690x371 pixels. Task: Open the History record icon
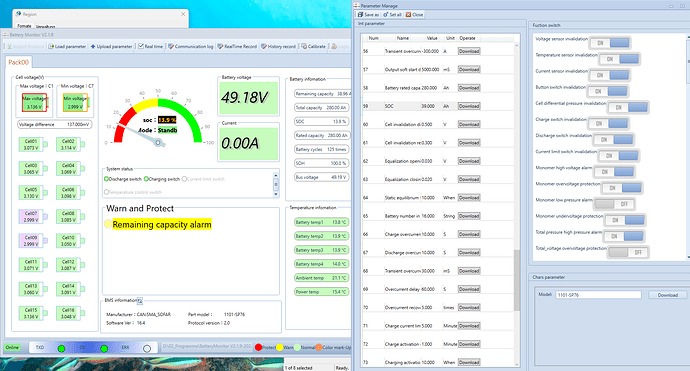click(264, 46)
